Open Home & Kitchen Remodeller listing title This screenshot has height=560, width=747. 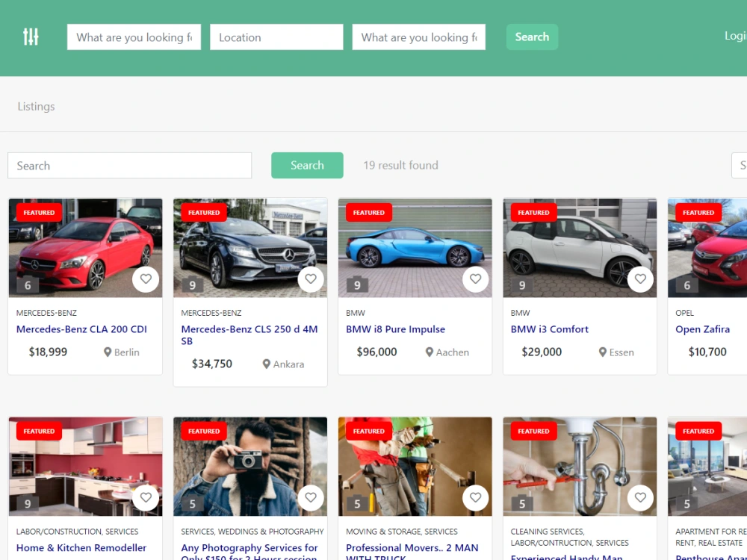[81, 547]
